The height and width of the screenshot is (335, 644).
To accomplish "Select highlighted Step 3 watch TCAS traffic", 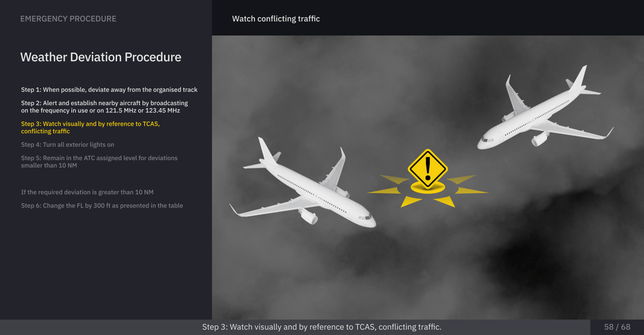I will point(91,128).
